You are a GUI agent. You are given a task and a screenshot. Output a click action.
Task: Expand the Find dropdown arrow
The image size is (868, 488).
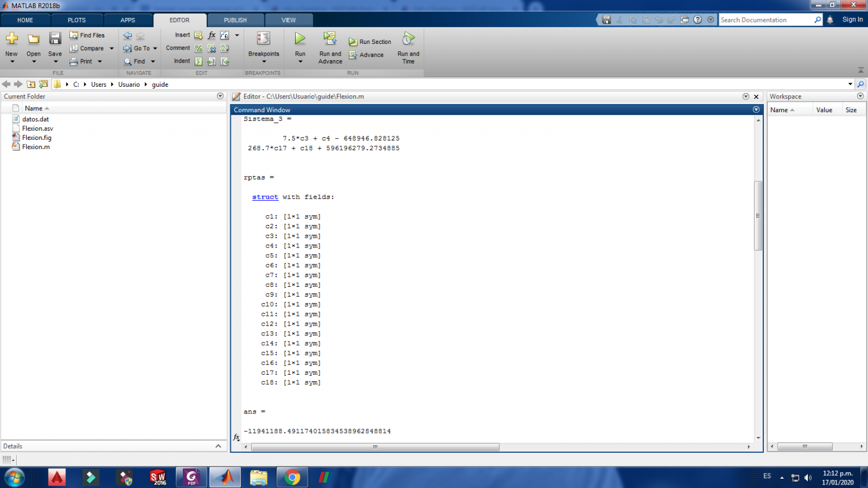pos(153,61)
